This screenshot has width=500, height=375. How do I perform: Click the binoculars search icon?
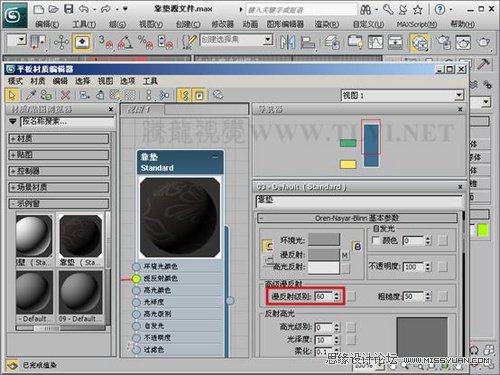(365, 10)
